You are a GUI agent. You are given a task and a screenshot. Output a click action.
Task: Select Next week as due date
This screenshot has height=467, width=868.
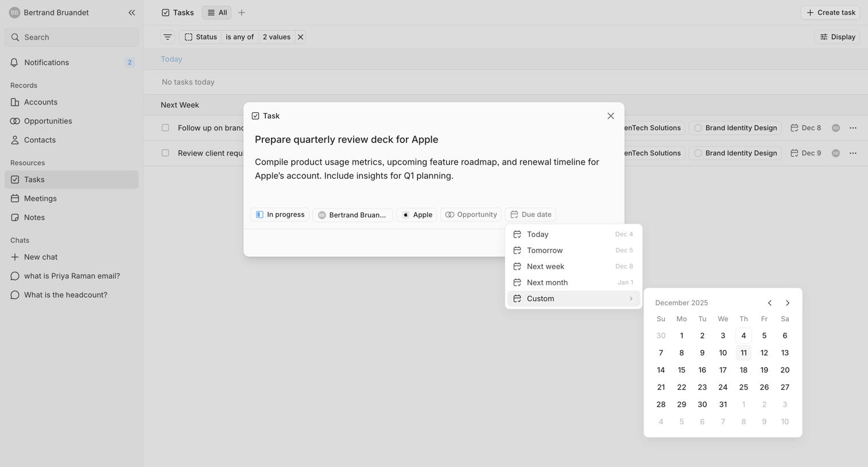[573, 266]
